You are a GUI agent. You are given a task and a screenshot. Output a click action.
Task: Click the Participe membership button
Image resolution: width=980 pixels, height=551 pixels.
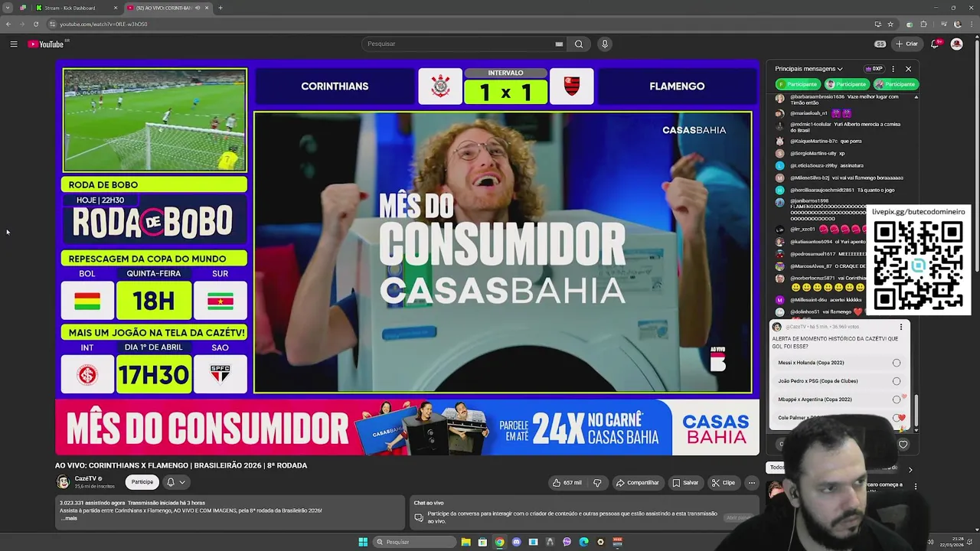[142, 482]
